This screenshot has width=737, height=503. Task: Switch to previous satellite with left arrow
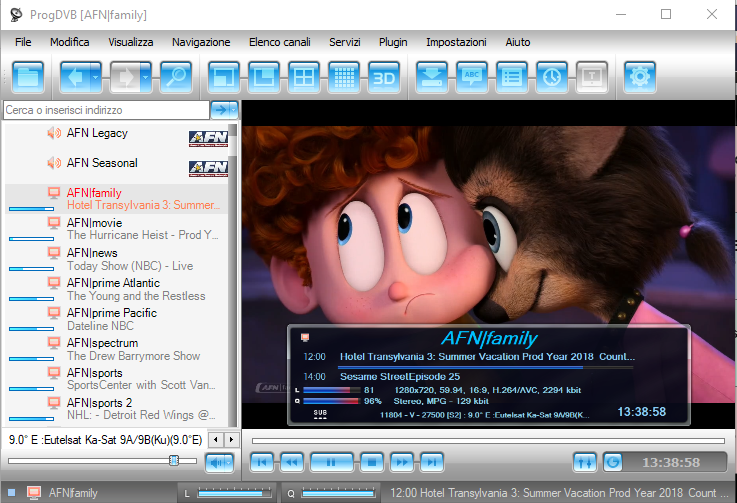pyautogui.click(x=216, y=440)
